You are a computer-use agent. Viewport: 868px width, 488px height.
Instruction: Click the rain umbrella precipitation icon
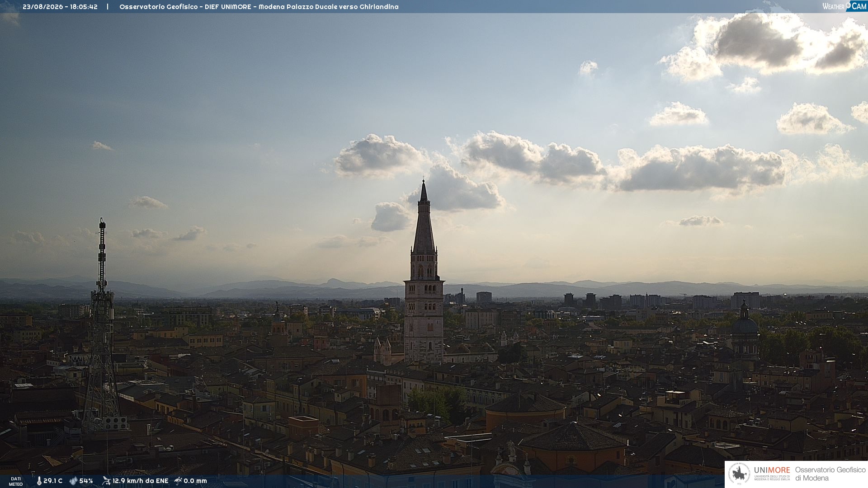pos(178,481)
